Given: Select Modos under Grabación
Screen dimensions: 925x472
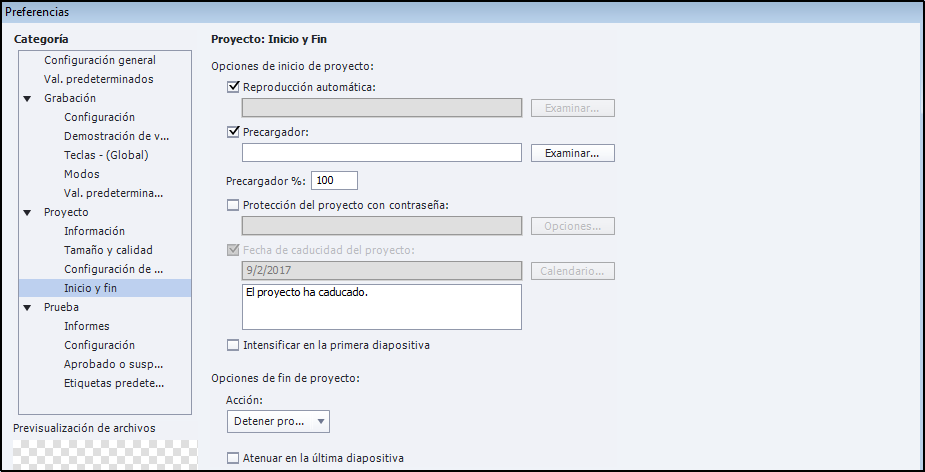Looking at the screenshot, I should (x=82, y=174).
